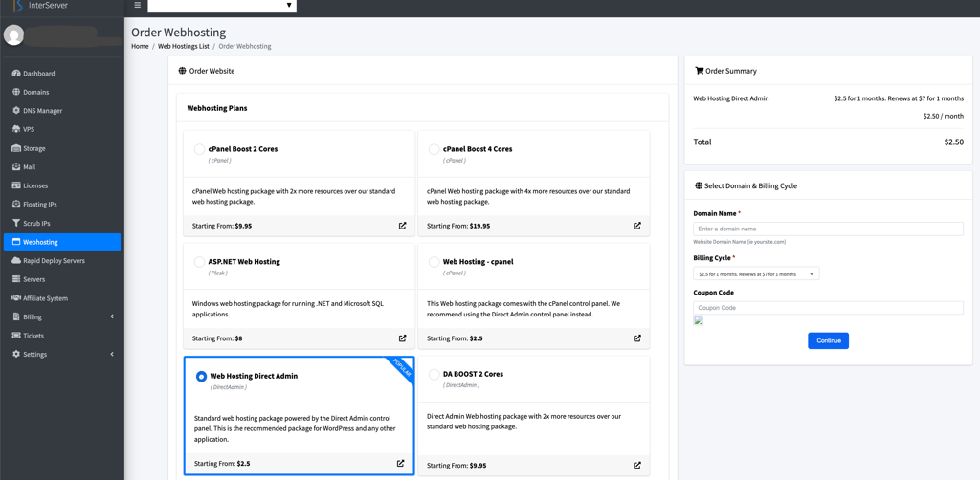Click Web Hostings List breadcrumb link
The height and width of the screenshot is (480, 980).
click(x=183, y=46)
